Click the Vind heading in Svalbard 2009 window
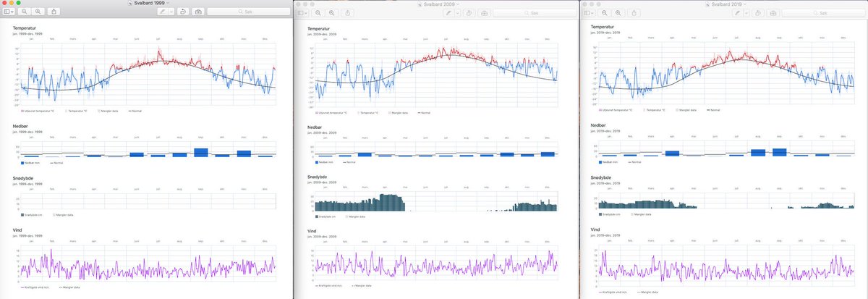This screenshot has width=868, height=299. point(313,232)
